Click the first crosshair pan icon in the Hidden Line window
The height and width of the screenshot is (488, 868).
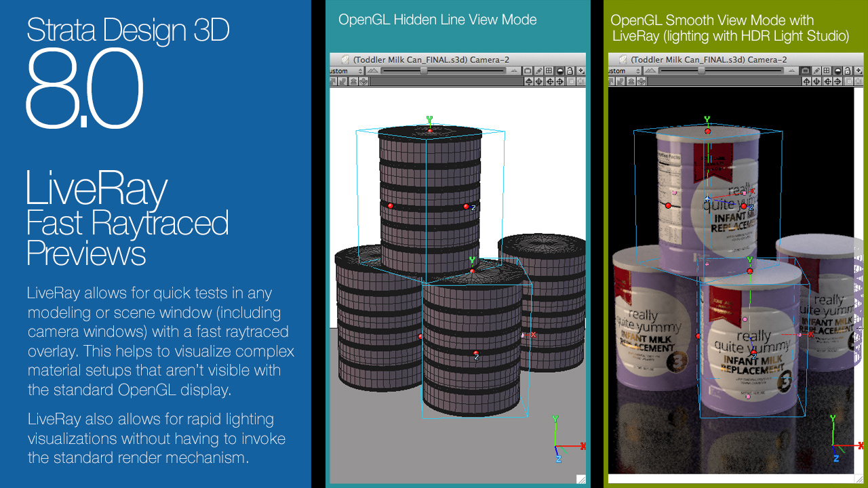529,81
